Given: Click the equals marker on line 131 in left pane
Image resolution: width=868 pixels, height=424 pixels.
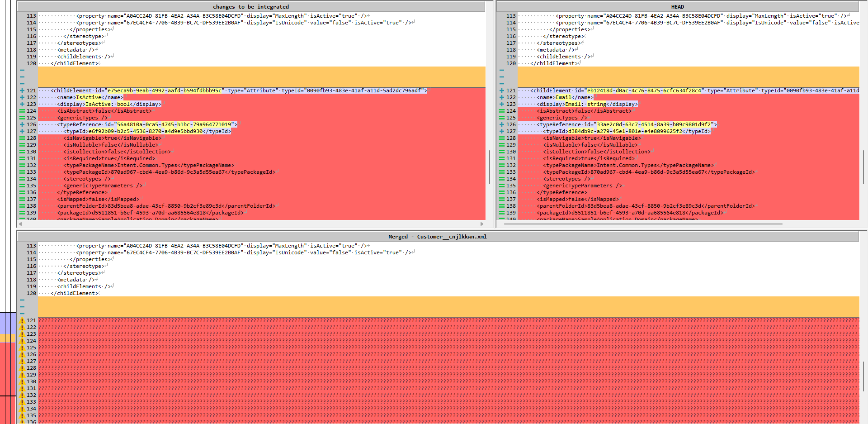Looking at the screenshot, I should [x=22, y=158].
